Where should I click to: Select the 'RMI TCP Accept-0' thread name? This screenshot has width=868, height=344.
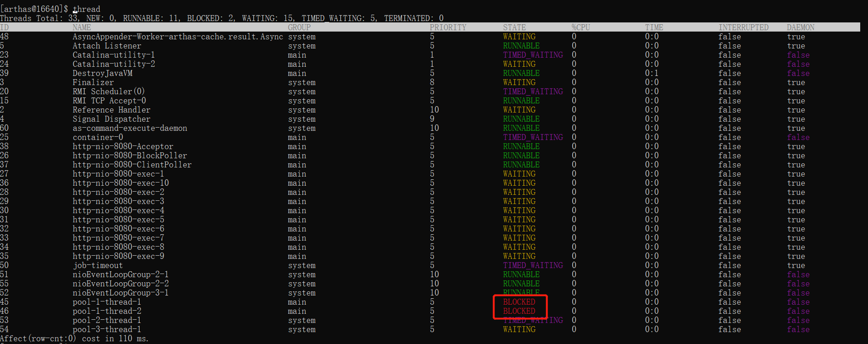coord(109,101)
